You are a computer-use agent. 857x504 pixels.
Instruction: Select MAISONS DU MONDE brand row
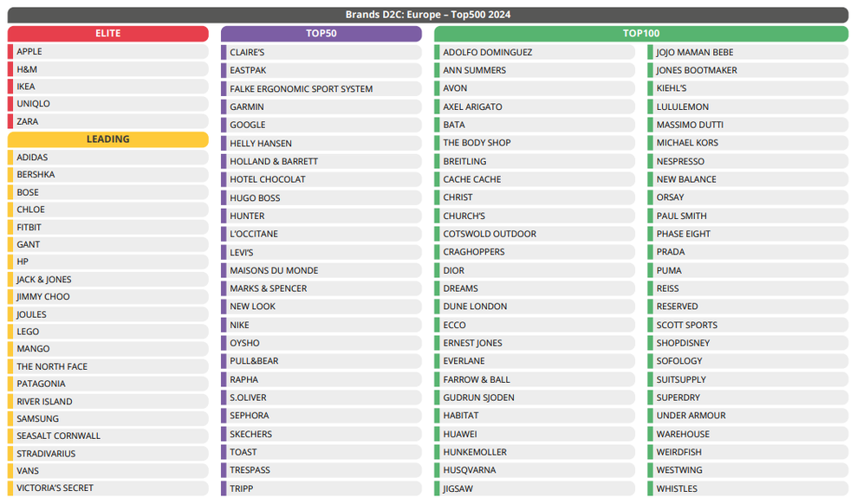coord(321,271)
